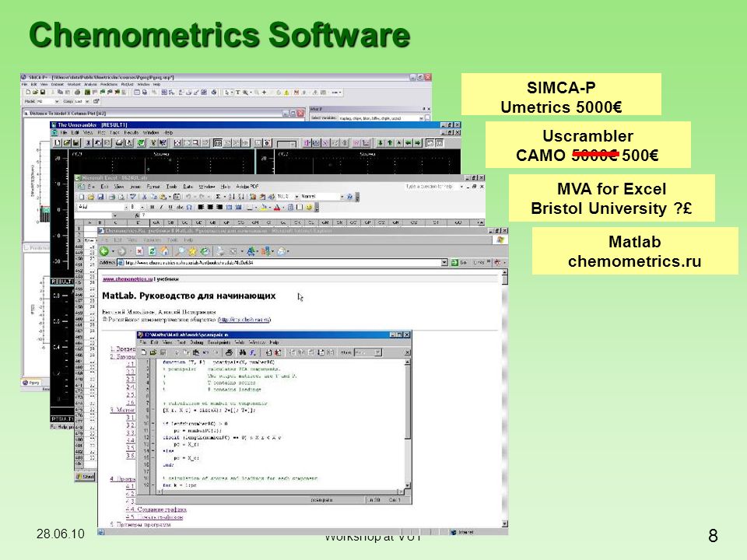Open Results menu in The Unscrambler
This screenshot has height=560, width=747.
[x=131, y=132]
